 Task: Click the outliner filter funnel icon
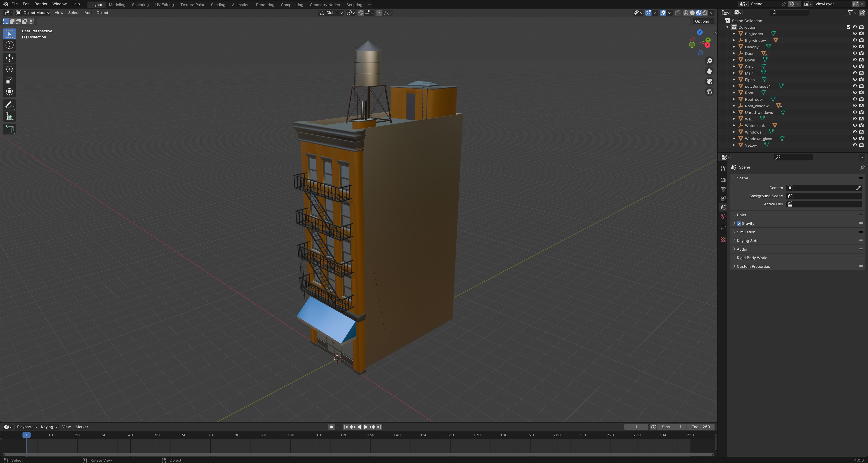tap(850, 13)
